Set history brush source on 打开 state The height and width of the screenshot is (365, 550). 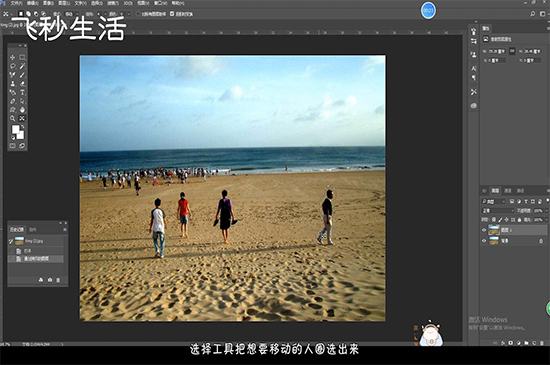pos(11,251)
